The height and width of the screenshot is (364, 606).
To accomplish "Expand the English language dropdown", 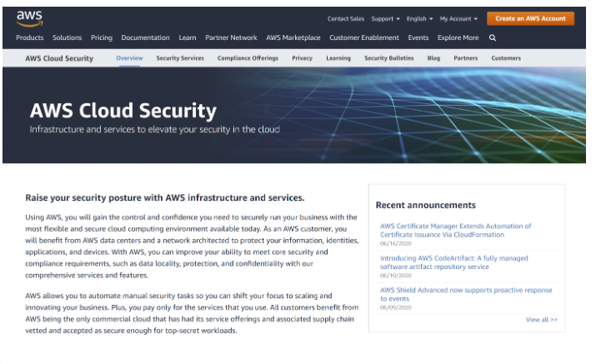I will pos(419,18).
